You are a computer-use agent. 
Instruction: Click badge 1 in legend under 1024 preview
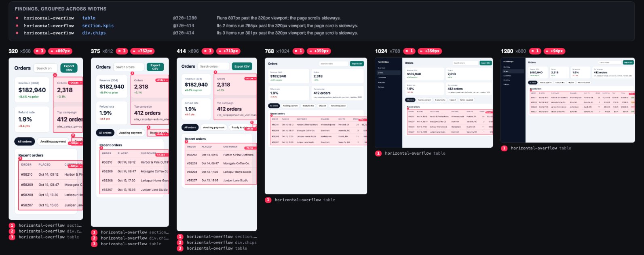(x=378, y=153)
